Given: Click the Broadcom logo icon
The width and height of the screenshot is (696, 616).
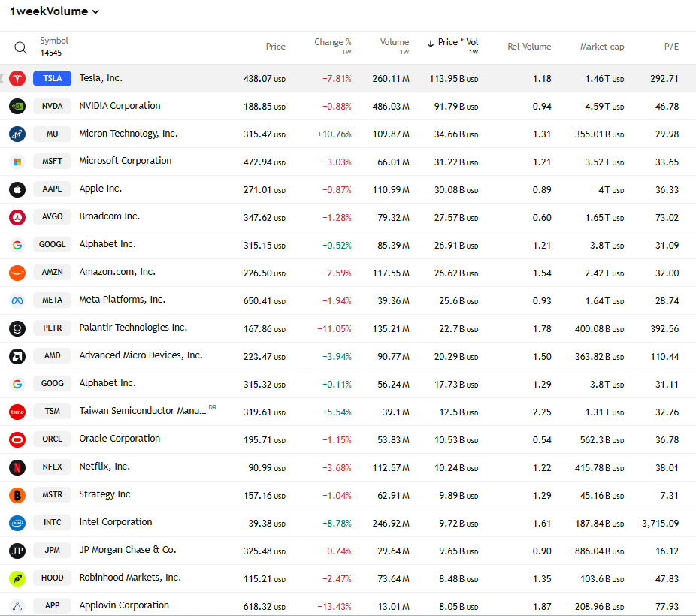Looking at the screenshot, I should (17, 217).
